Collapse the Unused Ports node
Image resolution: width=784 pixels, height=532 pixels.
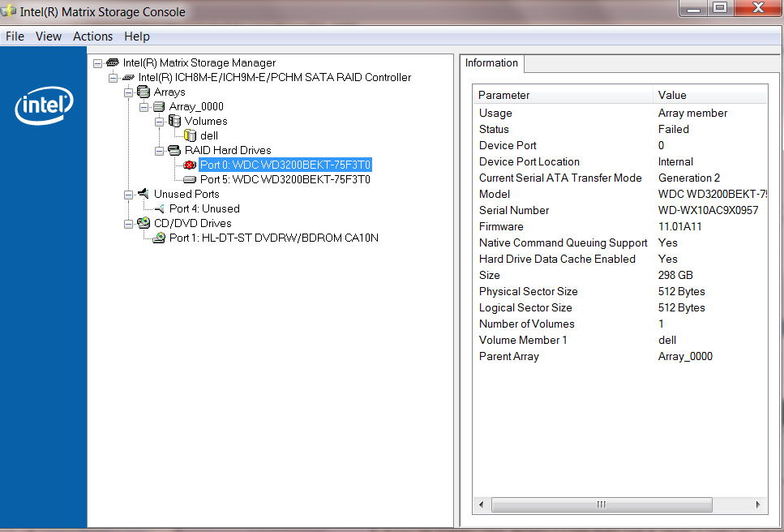click(128, 195)
